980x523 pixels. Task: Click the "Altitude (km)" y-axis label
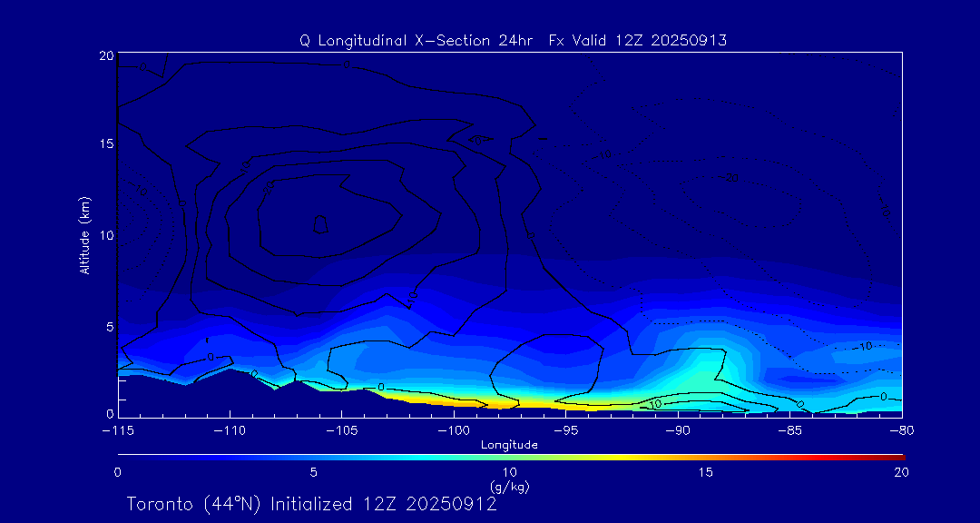84,235
